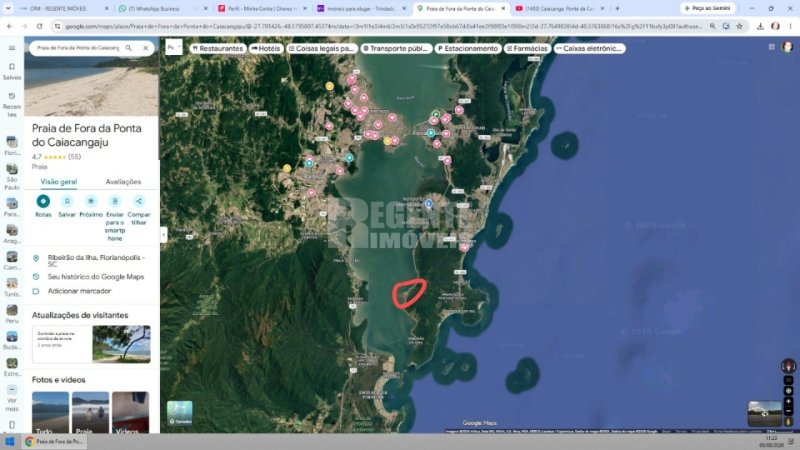
Task: Click the search magnifier in Maps search box
Action: [129, 48]
